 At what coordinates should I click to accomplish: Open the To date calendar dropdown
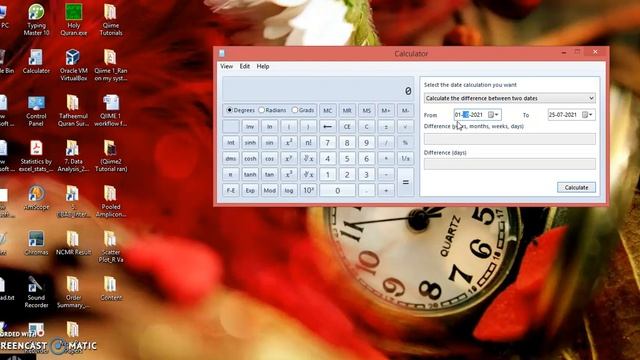[587, 115]
